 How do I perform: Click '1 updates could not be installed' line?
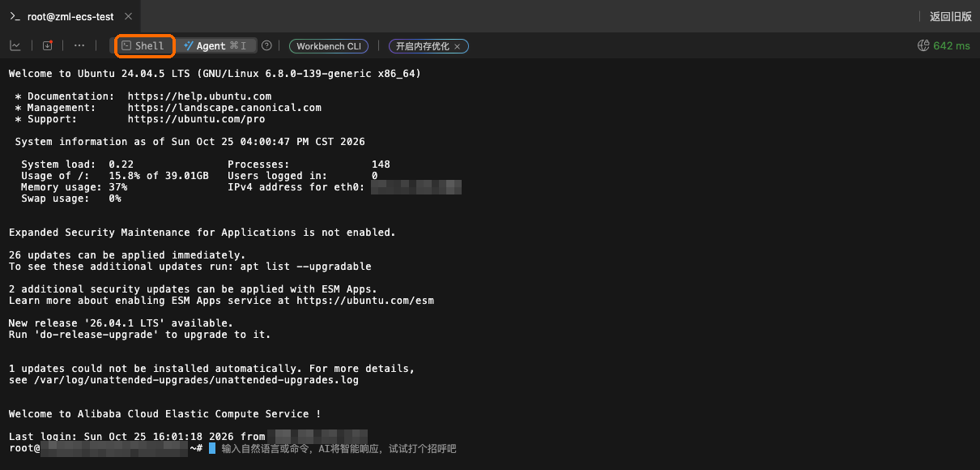(x=212, y=369)
